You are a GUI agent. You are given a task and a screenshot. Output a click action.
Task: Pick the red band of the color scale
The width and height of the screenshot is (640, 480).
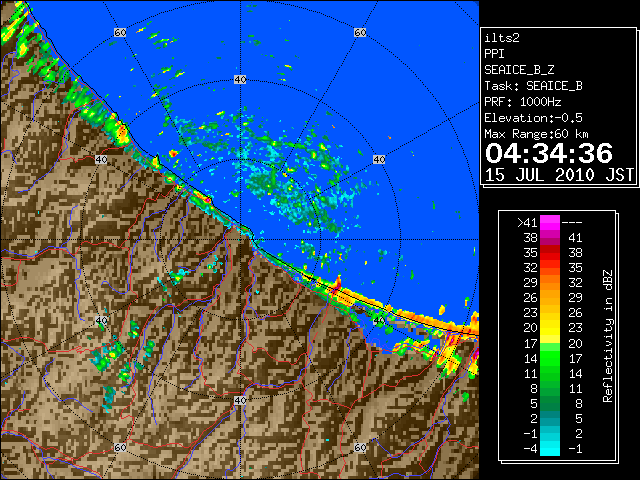550,253
